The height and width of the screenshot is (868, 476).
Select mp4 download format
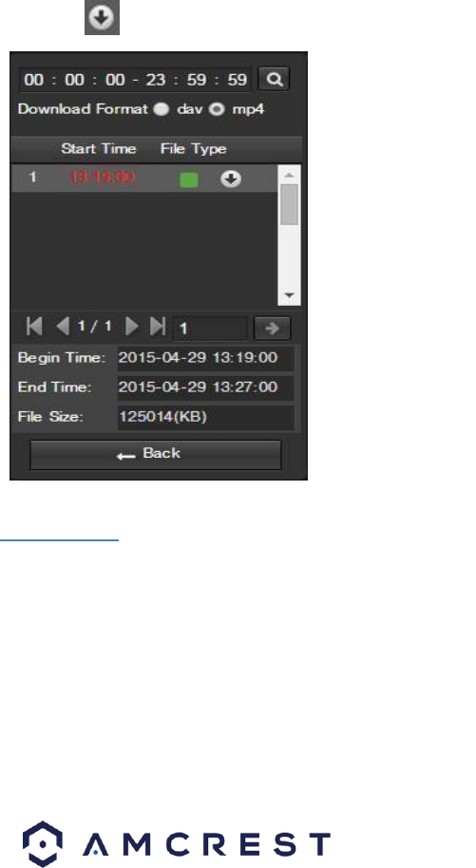216,108
